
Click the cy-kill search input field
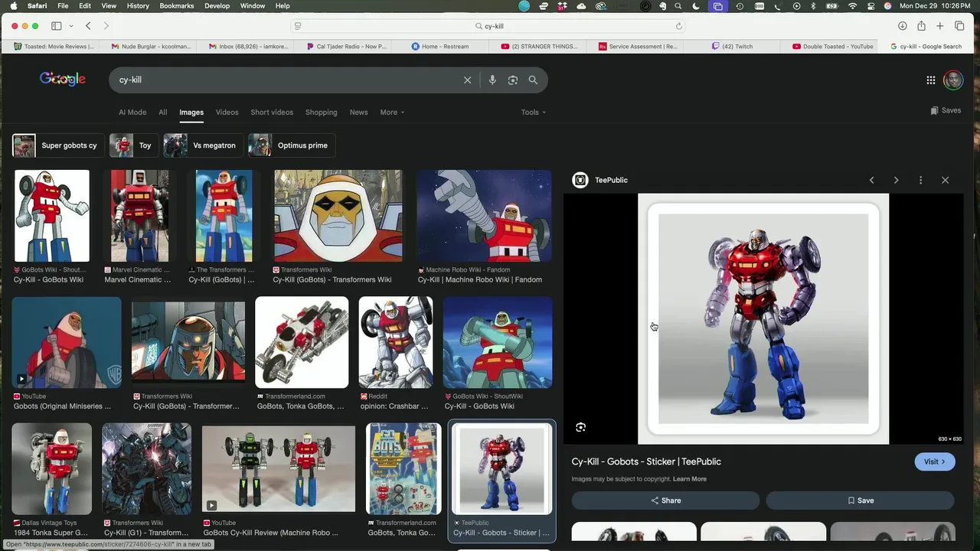click(287, 80)
